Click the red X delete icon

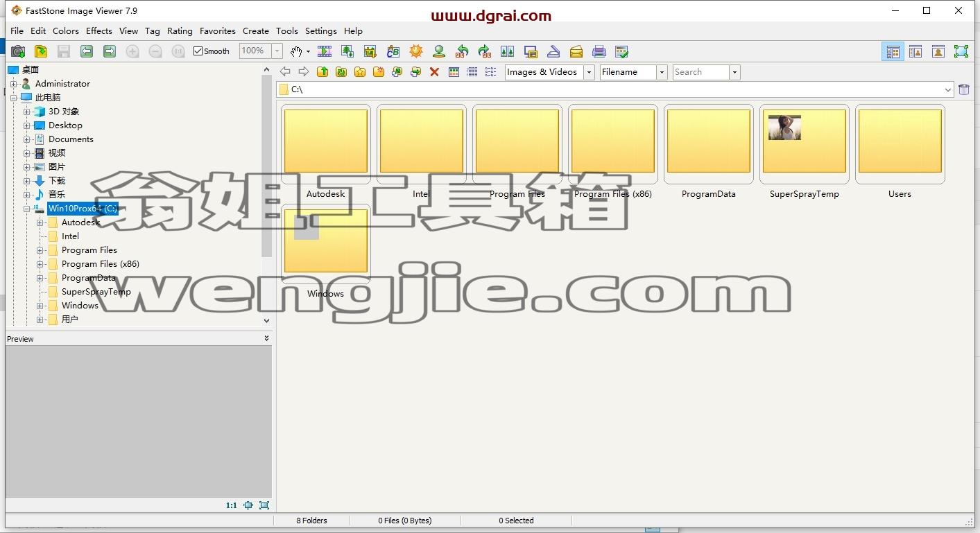(x=434, y=72)
